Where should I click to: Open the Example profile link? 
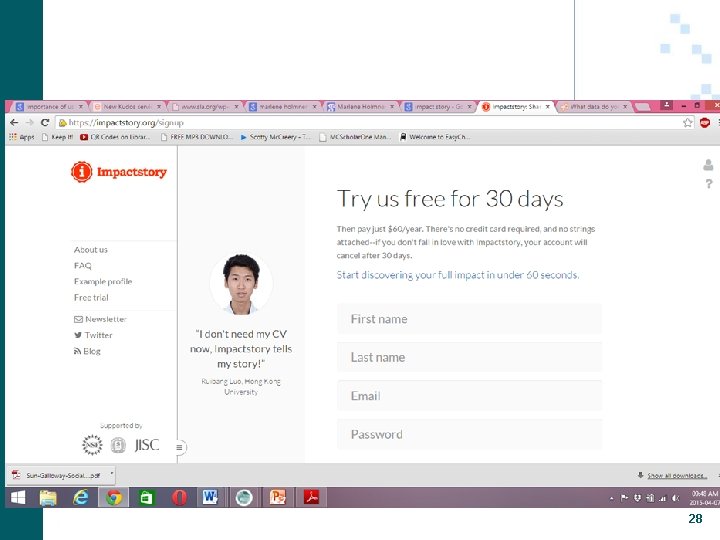[103, 281]
